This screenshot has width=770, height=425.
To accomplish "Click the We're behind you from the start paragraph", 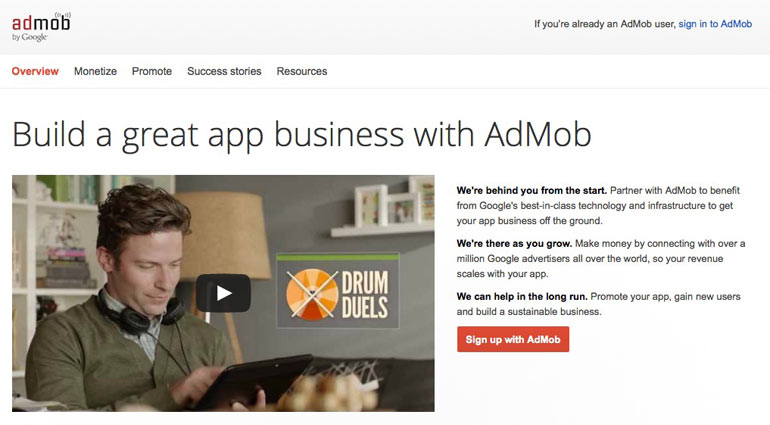I will pyautogui.click(x=598, y=205).
